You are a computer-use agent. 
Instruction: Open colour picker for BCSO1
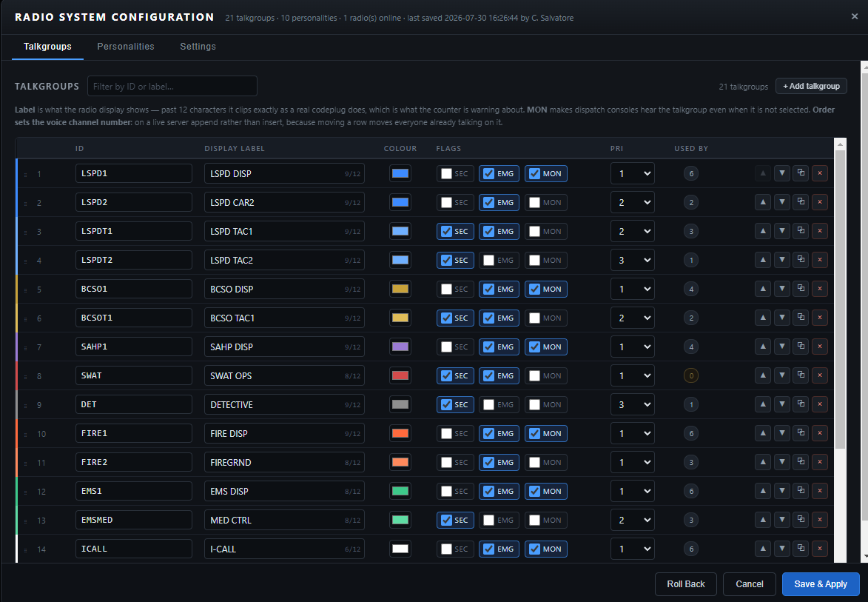click(400, 289)
